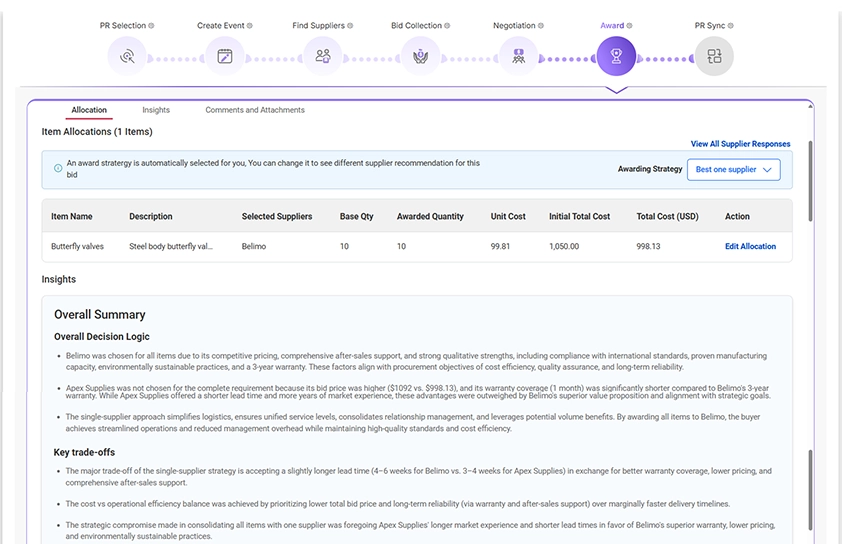
Task: Click the PR Selection step icon
Action: pyautogui.click(x=127, y=57)
